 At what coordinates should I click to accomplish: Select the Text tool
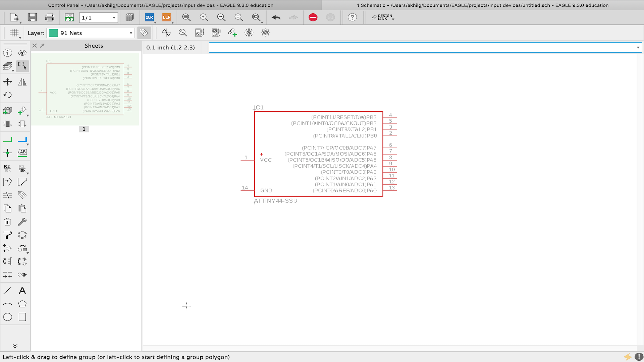[22, 291]
